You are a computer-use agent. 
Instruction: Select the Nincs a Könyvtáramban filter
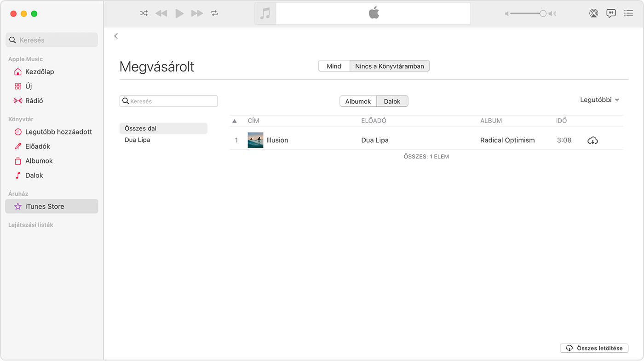pyautogui.click(x=390, y=66)
